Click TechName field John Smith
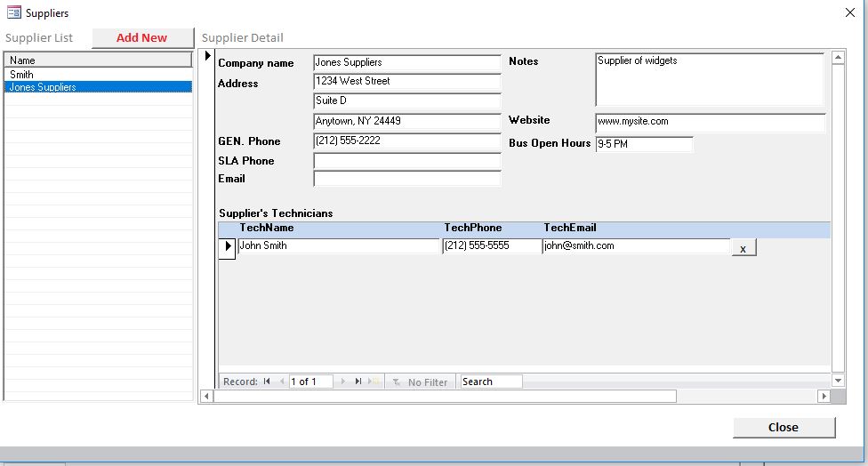Viewport: 868px width, 466px height. coord(338,246)
